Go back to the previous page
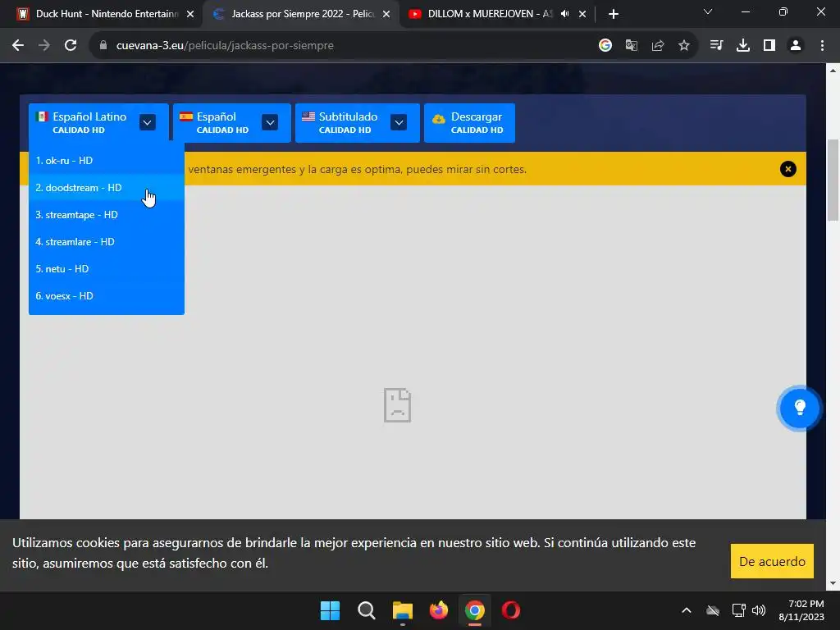 click(x=18, y=46)
